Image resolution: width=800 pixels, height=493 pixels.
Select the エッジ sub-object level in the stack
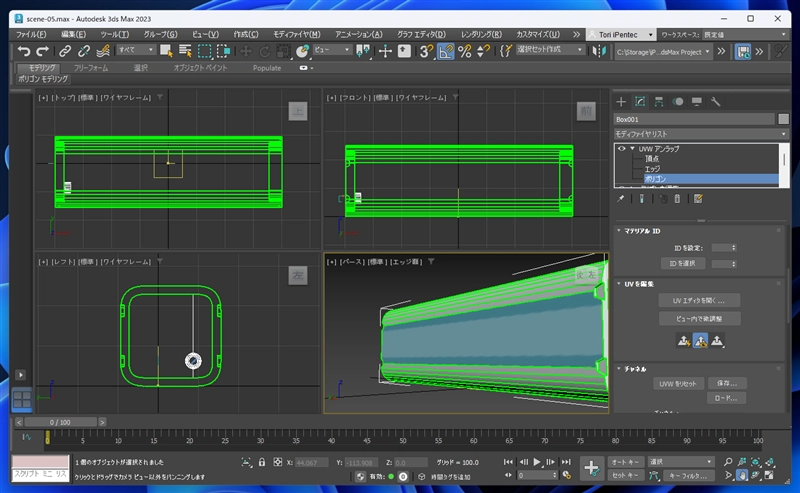coord(653,168)
